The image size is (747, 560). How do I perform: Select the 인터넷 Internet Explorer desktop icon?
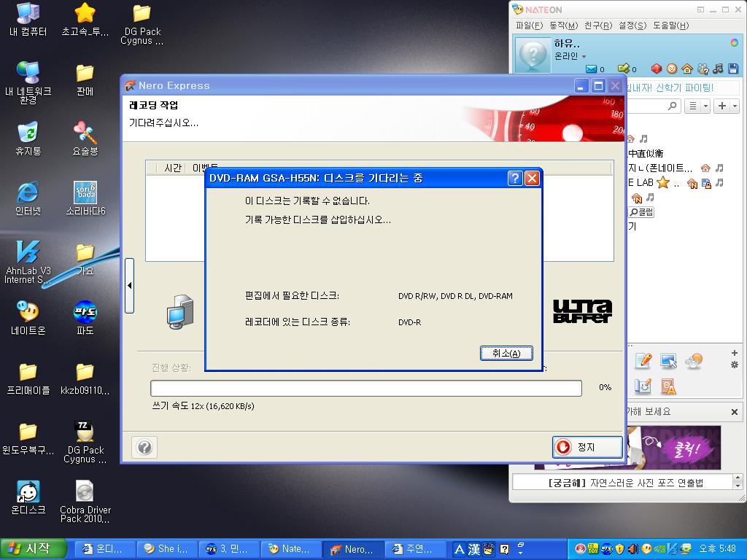point(28,198)
